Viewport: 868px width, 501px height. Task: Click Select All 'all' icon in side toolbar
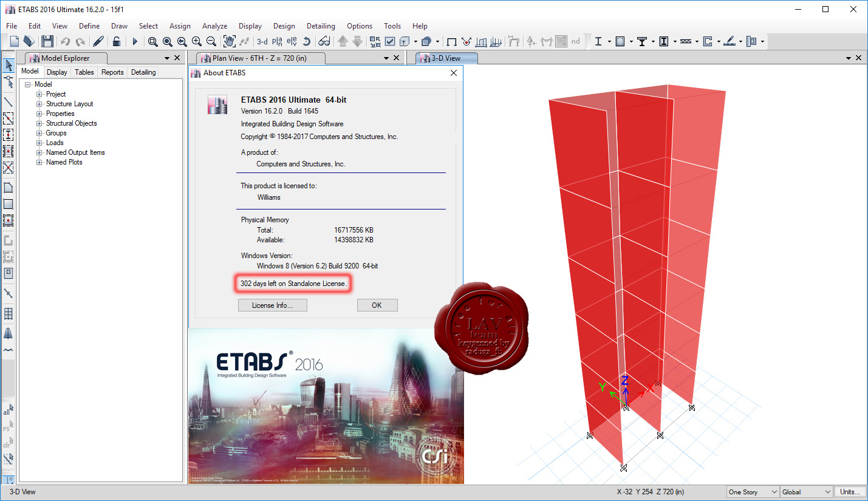[9, 411]
